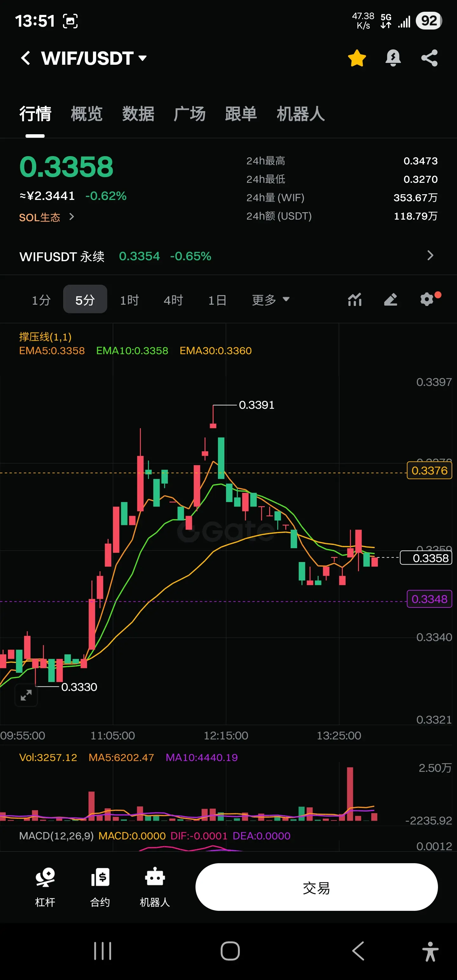Screen dimensions: 457x980
Task: Open the chart indicators icon
Action: click(354, 299)
